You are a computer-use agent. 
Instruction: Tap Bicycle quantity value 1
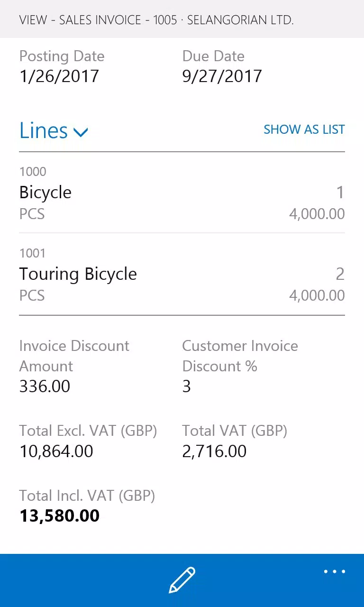(x=340, y=193)
